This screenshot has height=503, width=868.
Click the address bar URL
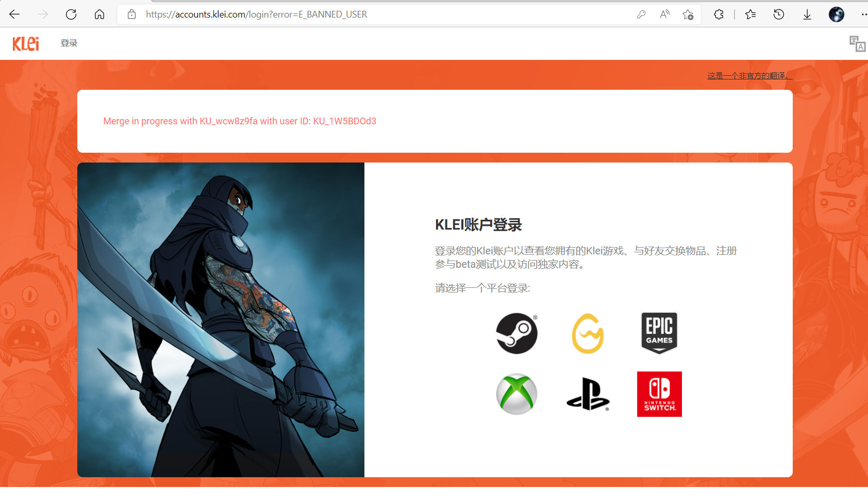pyautogui.click(x=256, y=14)
